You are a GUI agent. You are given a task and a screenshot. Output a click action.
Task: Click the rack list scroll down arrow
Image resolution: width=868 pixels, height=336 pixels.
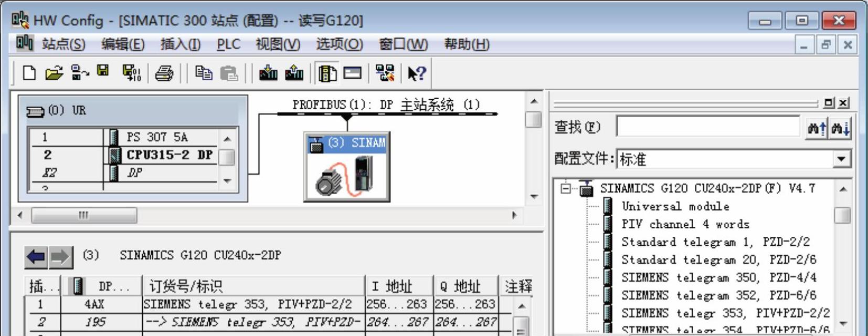coord(227,181)
